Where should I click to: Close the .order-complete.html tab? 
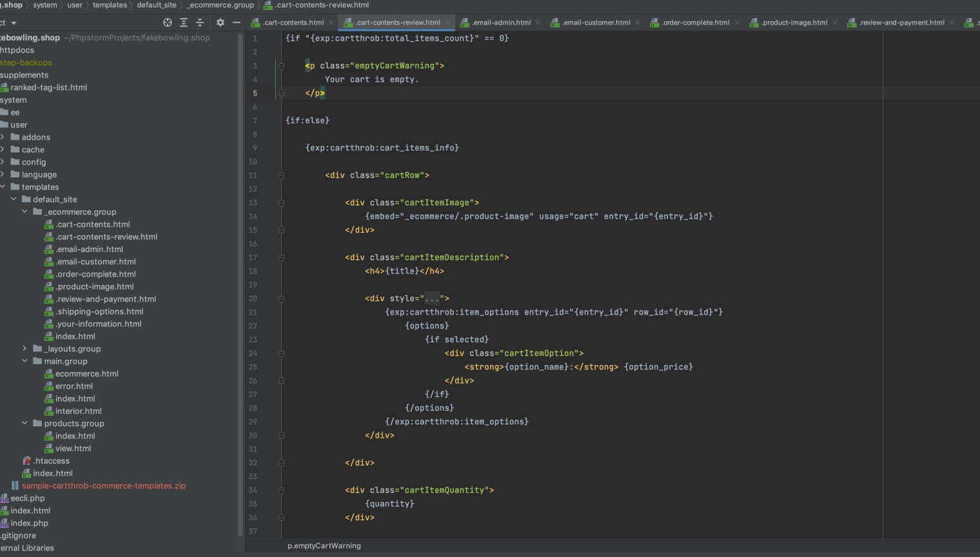tap(737, 23)
